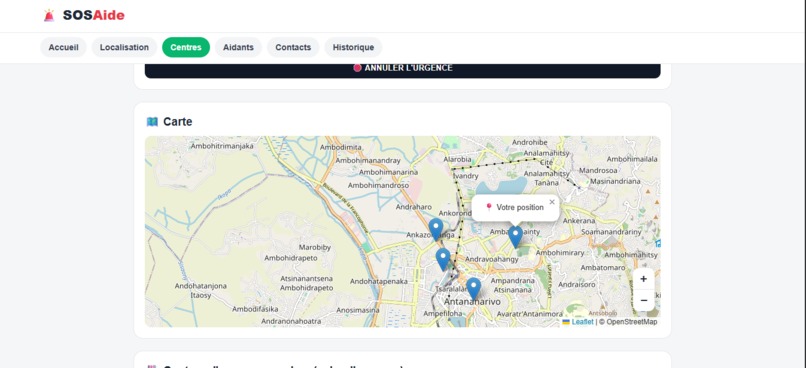Click the Marobiby label on map
The height and width of the screenshot is (368, 806).
pos(315,247)
